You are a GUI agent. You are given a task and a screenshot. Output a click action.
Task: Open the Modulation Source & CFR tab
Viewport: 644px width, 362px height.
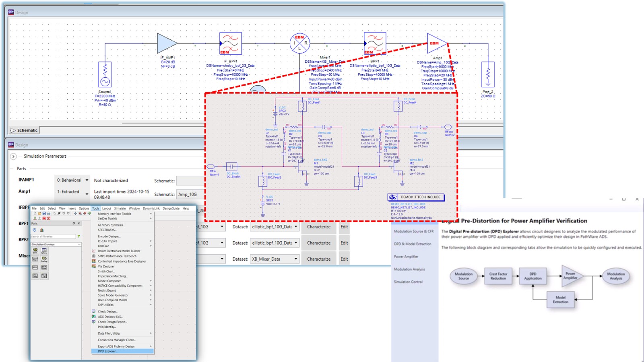point(414,231)
